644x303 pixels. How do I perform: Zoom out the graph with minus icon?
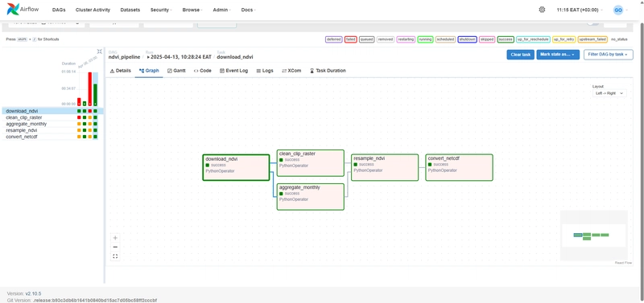click(115, 247)
